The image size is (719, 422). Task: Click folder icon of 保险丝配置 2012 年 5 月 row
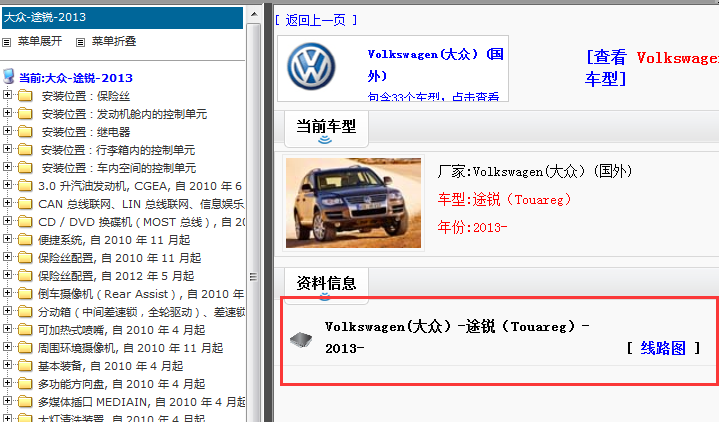click(x=25, y=276)
